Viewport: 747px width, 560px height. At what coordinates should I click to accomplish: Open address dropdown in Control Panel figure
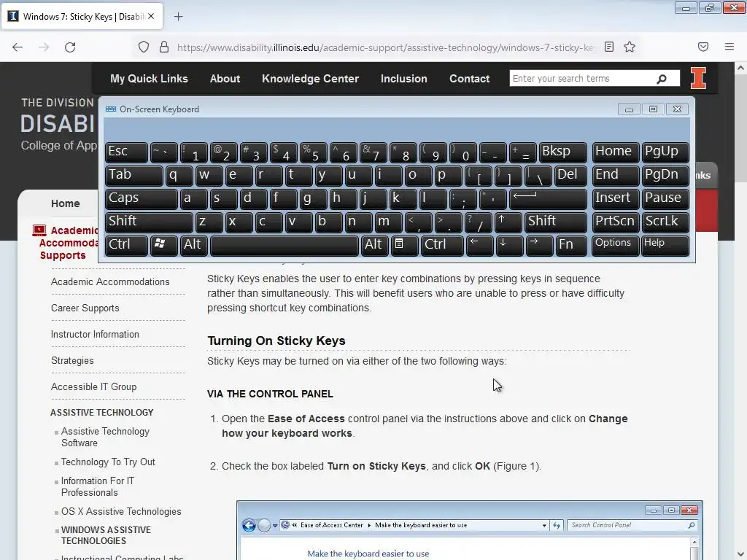tap(544, 525)
